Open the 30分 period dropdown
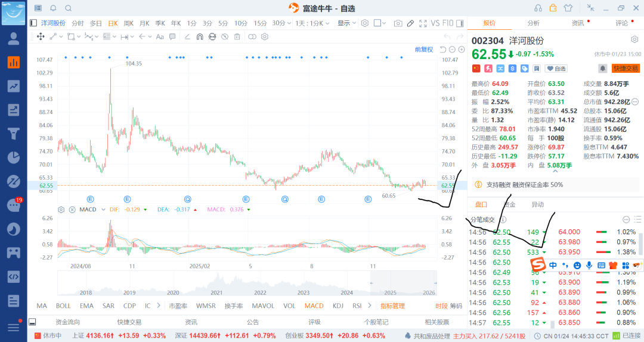Viewport: 644px width, 342px height. click(281, 23)
